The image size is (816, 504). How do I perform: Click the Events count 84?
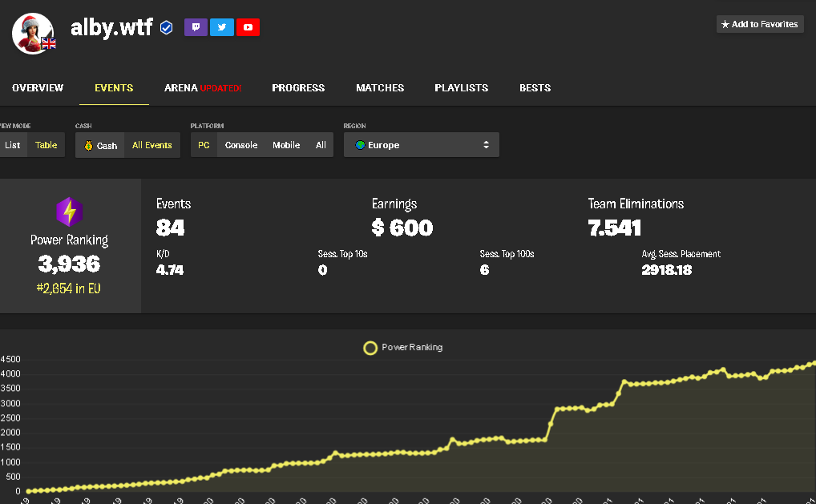[x=170, y=228]
